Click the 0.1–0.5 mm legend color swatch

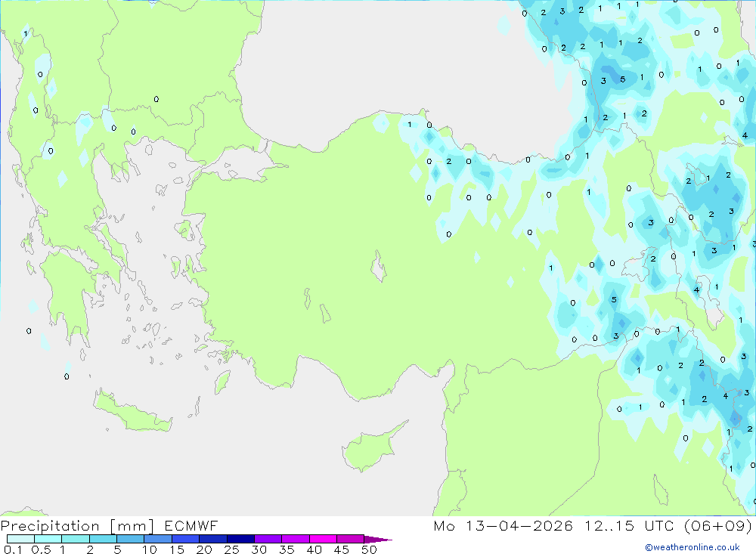coord(20,539)
